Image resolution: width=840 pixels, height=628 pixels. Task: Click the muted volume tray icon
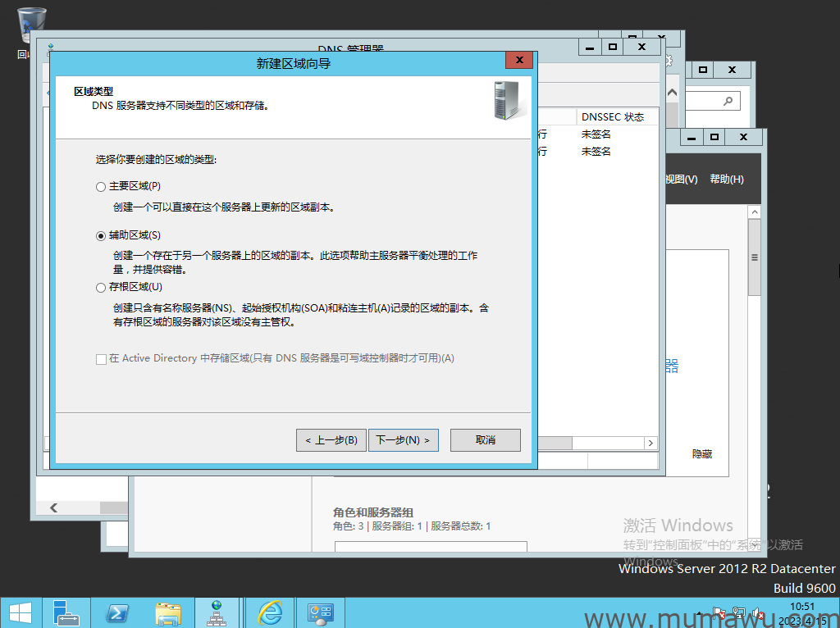click(759, 613)
